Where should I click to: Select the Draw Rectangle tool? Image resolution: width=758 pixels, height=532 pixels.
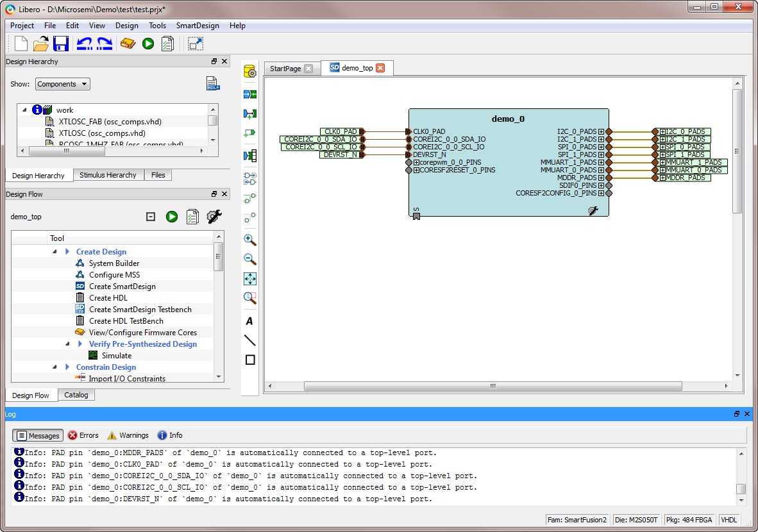coord(250,360)
